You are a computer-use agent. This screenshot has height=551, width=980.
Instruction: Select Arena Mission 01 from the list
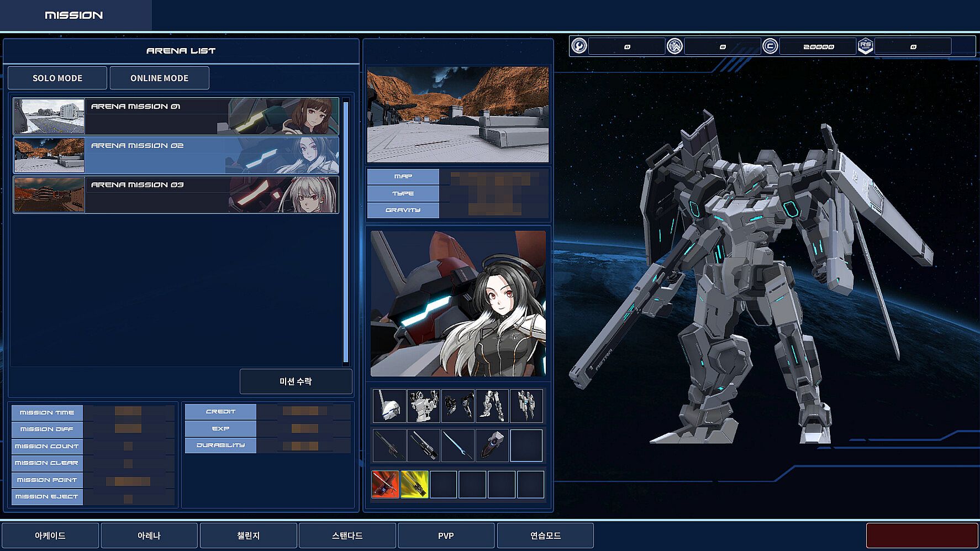click(176, 116)
